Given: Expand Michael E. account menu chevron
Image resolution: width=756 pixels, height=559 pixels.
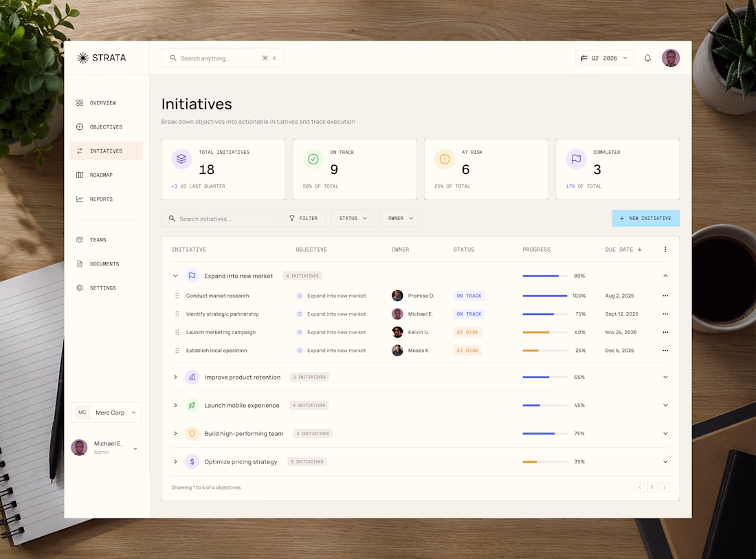Looking at the screenshot, I should [135, 448].
